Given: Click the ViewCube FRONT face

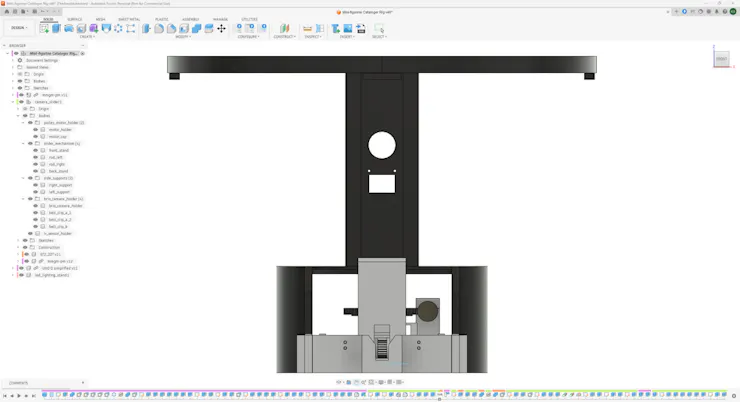Looking at the screenshot, I should [x=722, y=59].
